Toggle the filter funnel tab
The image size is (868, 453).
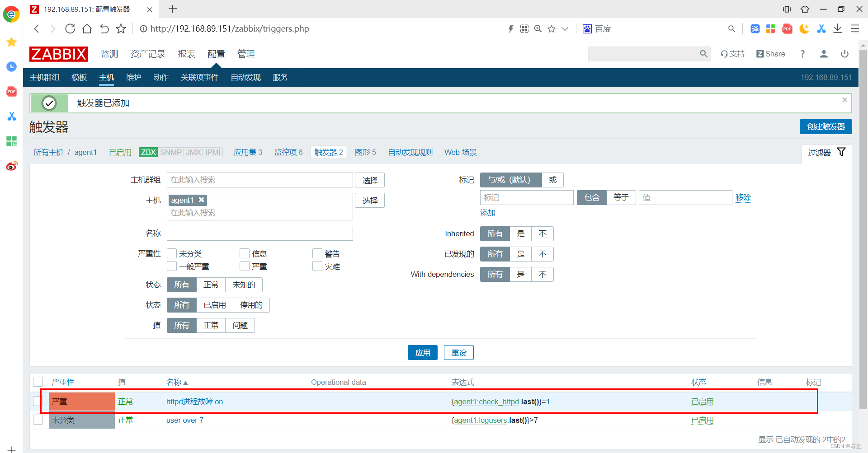[826, 153]
